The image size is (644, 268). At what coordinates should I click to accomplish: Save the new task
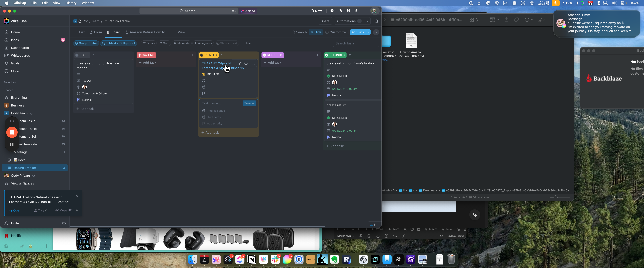[249, 103]
